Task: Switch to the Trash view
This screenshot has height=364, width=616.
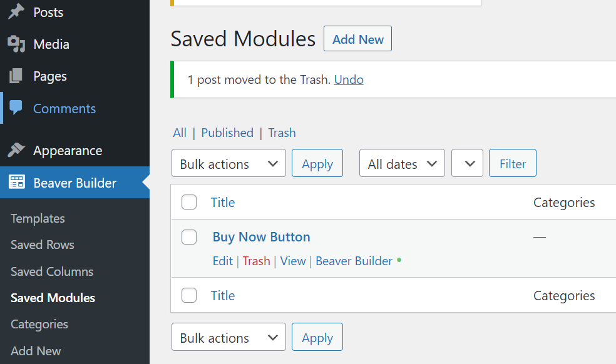Action: click(x=282, y=133)
